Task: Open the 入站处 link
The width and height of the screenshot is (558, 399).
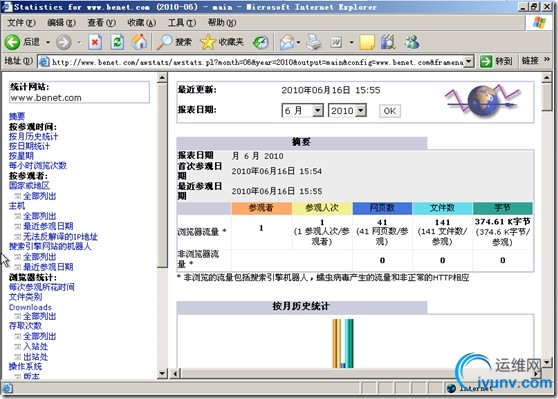Action: pos(36,346)
